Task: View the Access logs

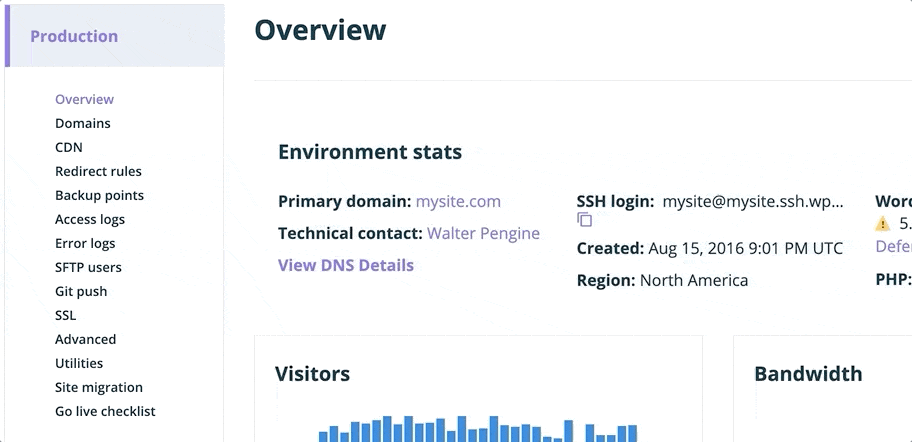Action: 90,219
